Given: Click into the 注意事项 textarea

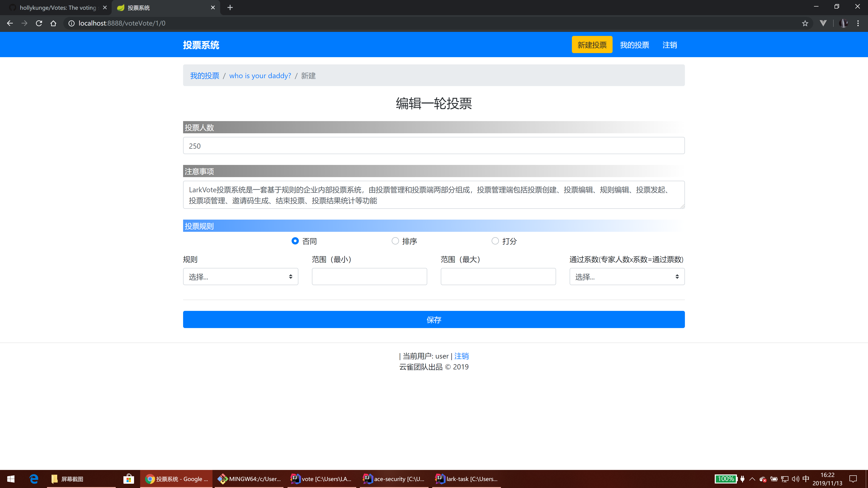Looking at the screenshot, I should [434, 195].
